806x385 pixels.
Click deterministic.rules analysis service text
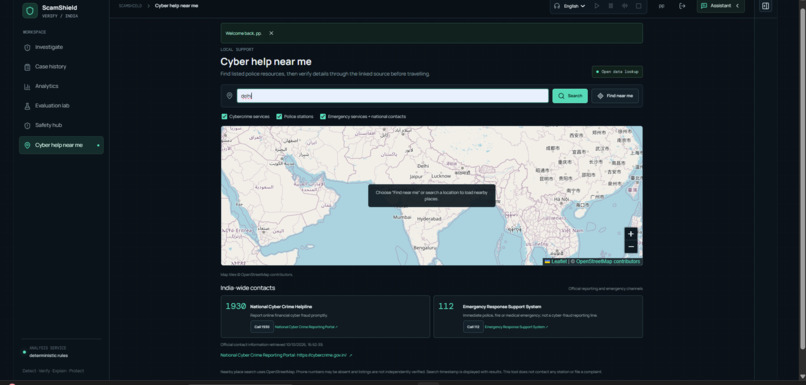[x=48, y=356]
